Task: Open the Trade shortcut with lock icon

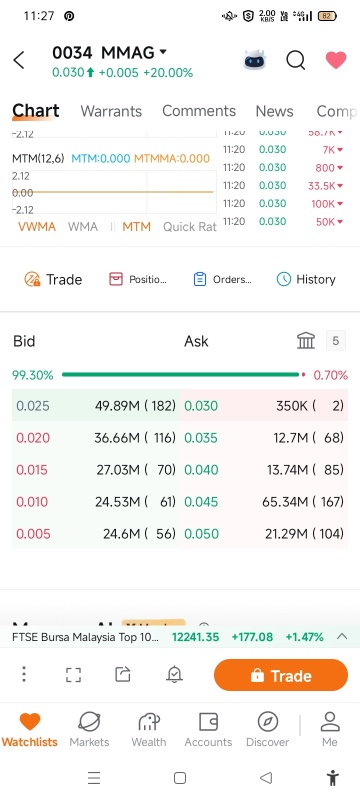Action: pyautogui.click(x=53, y=279)
